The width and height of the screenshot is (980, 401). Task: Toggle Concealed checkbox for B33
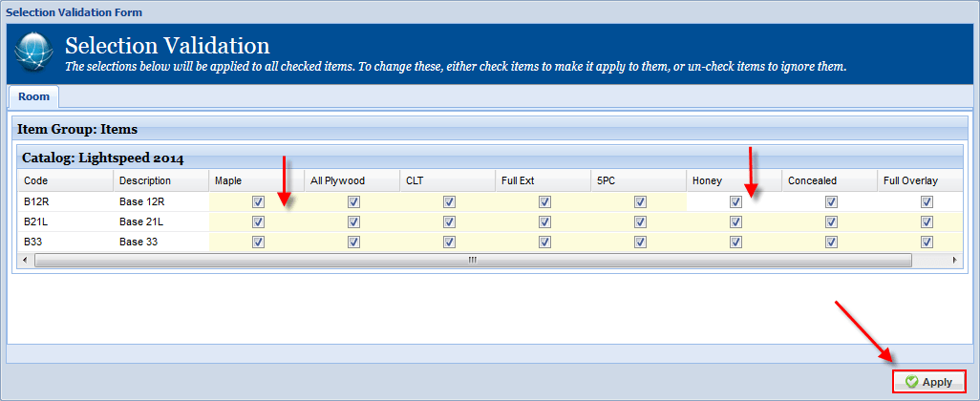pyautogui.click(x=831, y=242)
